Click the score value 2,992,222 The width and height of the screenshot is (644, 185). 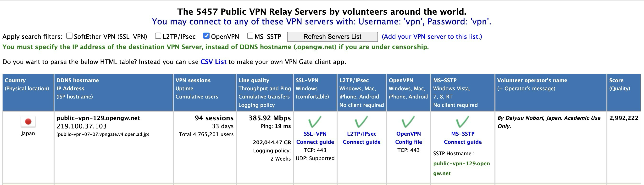pos(624,118)
